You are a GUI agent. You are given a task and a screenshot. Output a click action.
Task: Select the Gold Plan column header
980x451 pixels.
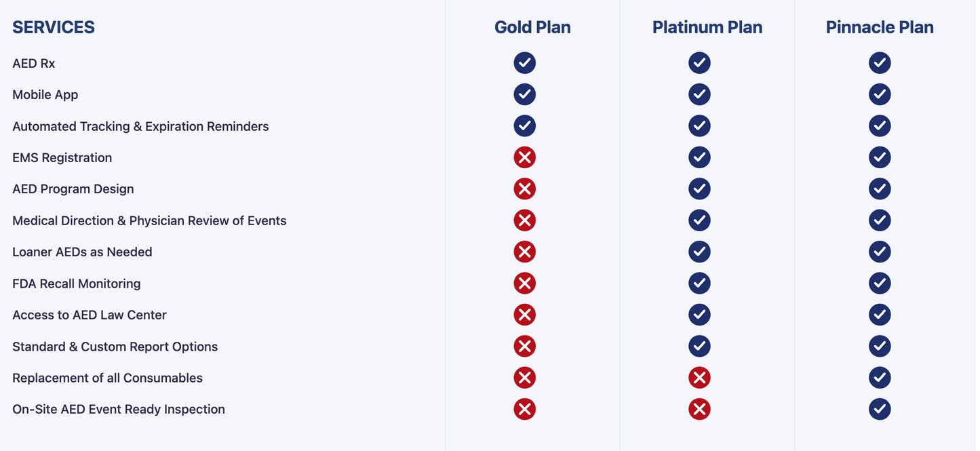532,27
